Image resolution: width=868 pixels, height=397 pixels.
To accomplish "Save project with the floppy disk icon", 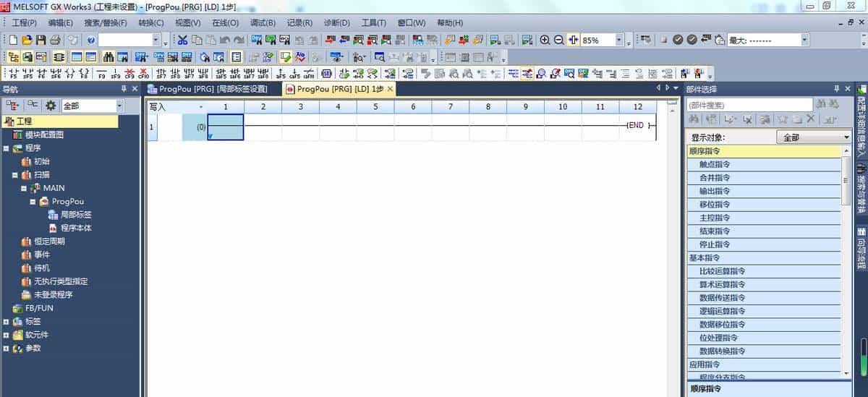I will pyautogui.click(x=41, y=40).
